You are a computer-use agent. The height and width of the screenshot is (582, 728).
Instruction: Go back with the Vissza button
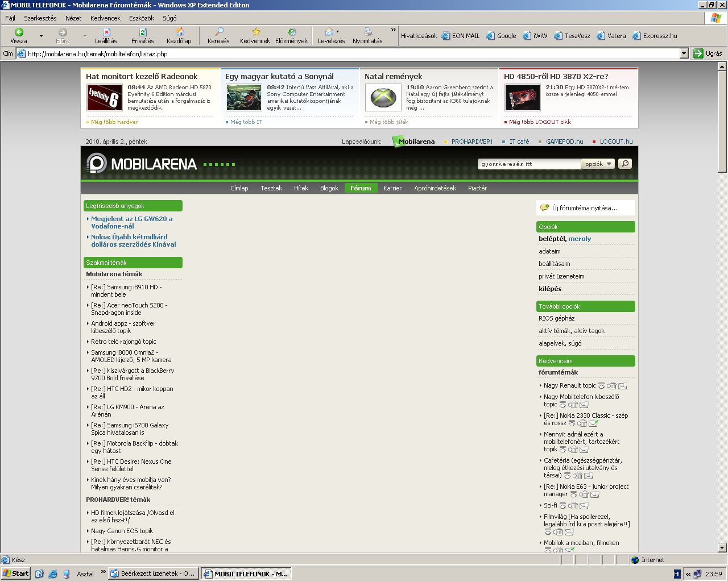[x=19, y=36]
